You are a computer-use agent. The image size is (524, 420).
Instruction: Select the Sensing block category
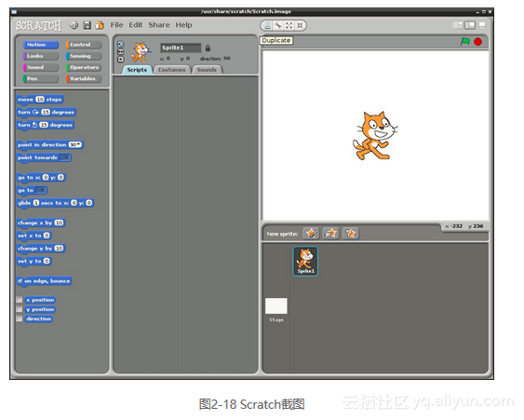tap(84, 56)
